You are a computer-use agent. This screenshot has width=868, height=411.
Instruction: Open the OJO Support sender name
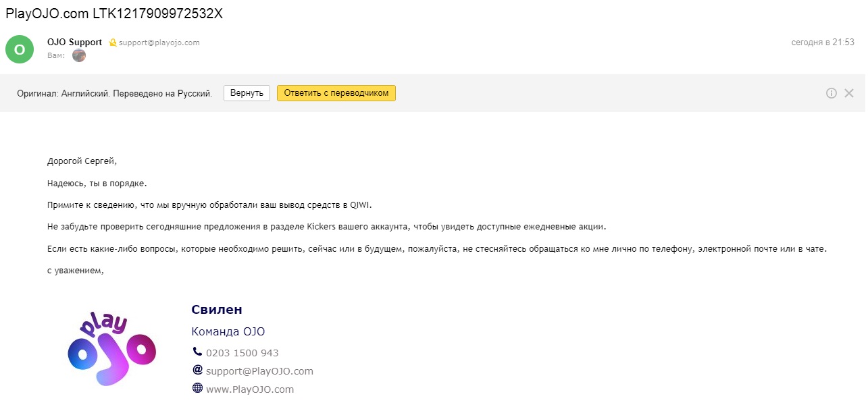pyautogui.click(x=74, y=42)
